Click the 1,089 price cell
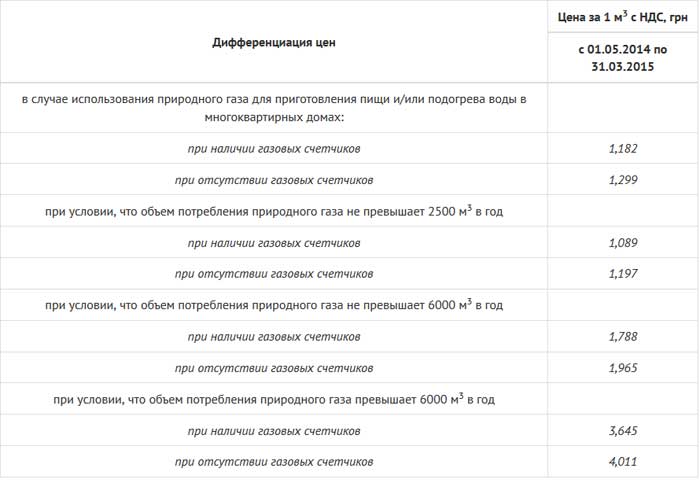 [x=622, y=243]
